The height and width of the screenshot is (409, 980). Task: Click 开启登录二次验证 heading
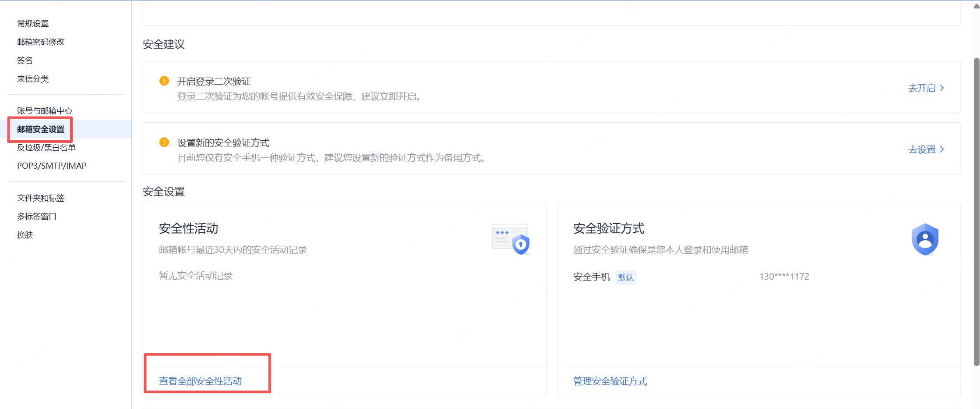pos(214,82)
